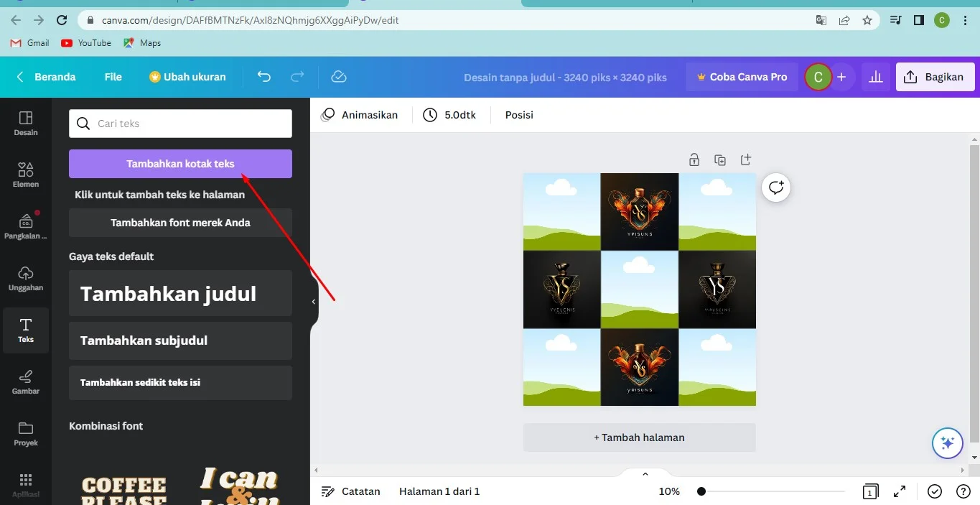The height and width of the screenshot is (505, 980).
Task: Add a comment with bubble icon
Action: [x=776, y=187]
